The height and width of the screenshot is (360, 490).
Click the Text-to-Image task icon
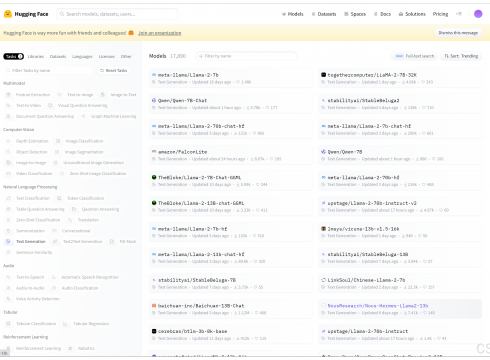pyautogui.click(x=59, y=95)
